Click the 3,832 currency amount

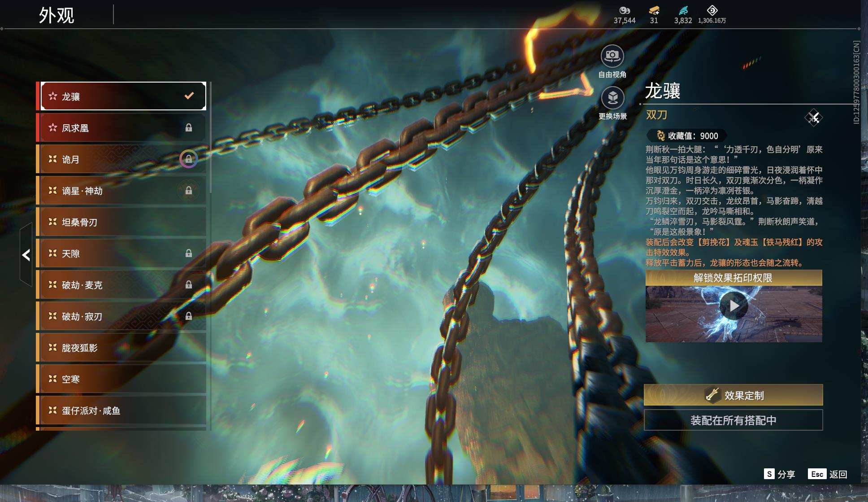(683, 21)
